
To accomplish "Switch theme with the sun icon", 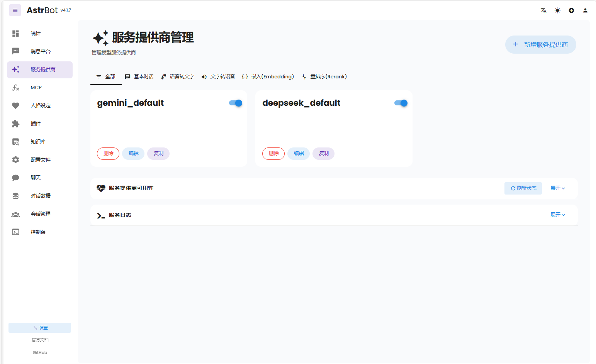I will [x=557, y=10].
